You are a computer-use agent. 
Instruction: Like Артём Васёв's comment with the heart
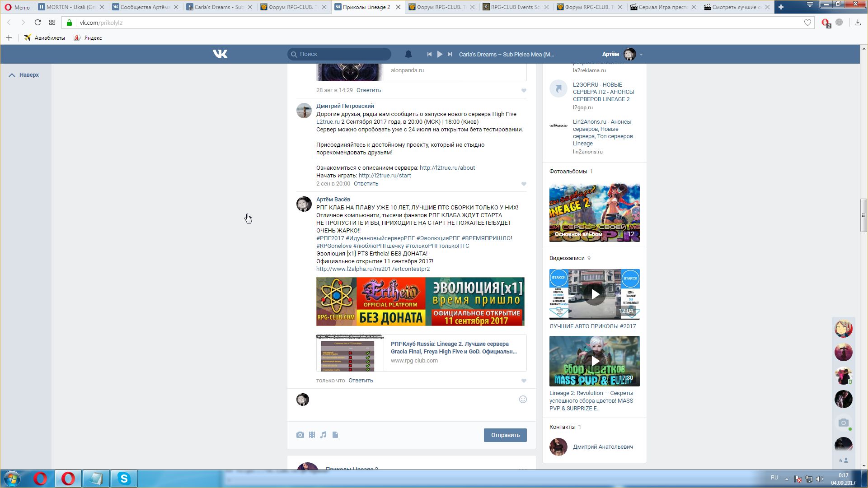point(524,381)
